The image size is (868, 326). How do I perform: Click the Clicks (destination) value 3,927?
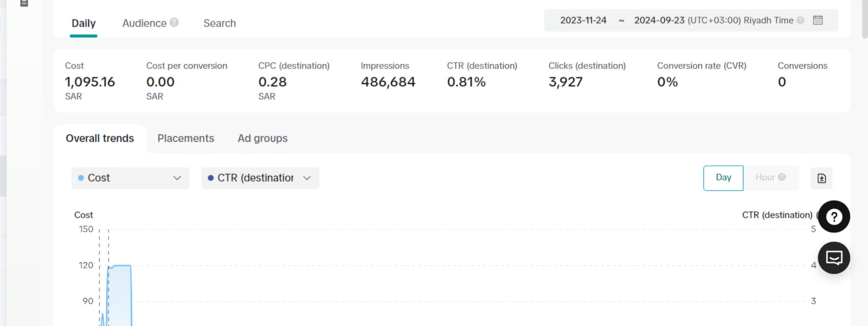pyautogui.click(x=566, y=82)
